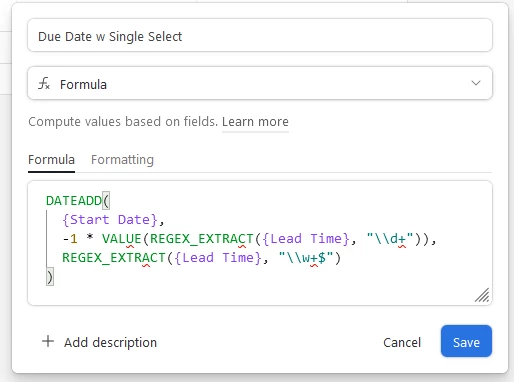This screenshot has height=382, width=514.
Task: Click the {Start Date} field reference
Action: (110, 220)
